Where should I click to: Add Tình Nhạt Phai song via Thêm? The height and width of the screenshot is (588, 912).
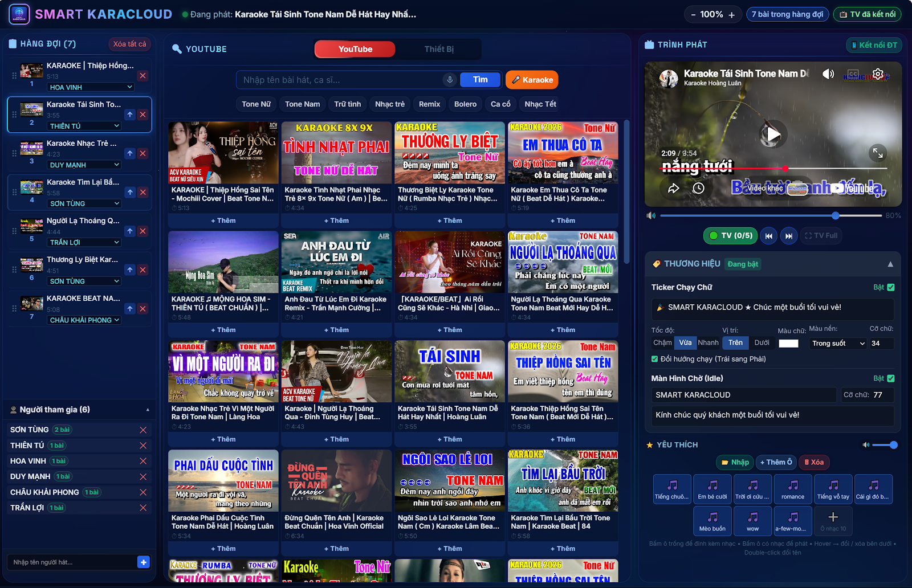pos(336,220)
